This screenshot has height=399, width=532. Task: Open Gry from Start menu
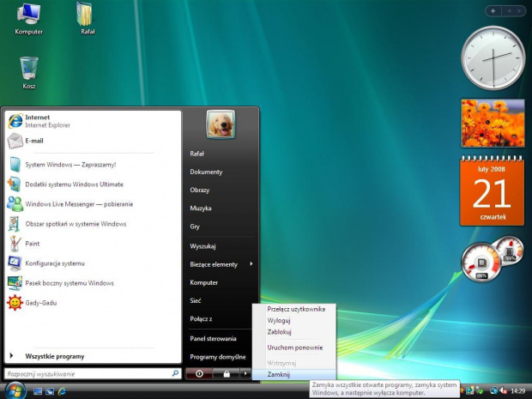[195, 227]
